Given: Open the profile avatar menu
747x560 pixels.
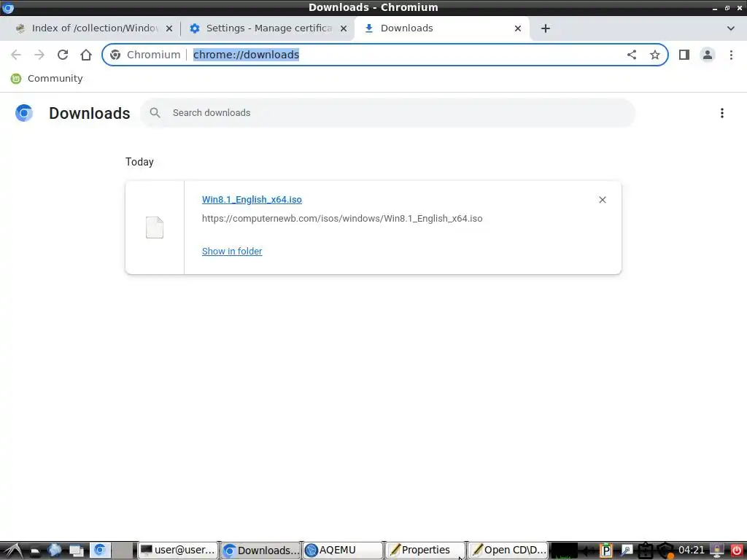Looking at the screenshot, I should tap(708, 55).
